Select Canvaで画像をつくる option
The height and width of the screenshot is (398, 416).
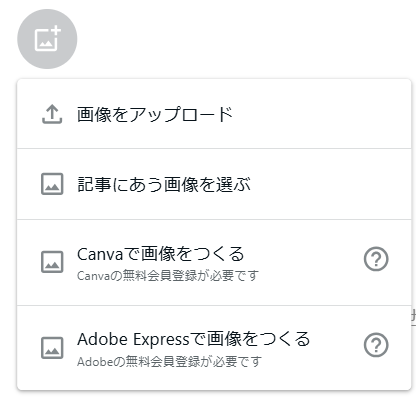tap(214, 262)
